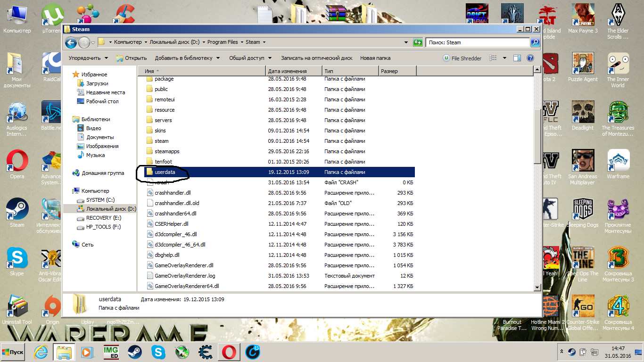The height and width of the screenshot is (362, 644).
Task: Open The Elder Scrolls desktop shortcut
Action: 618,22
